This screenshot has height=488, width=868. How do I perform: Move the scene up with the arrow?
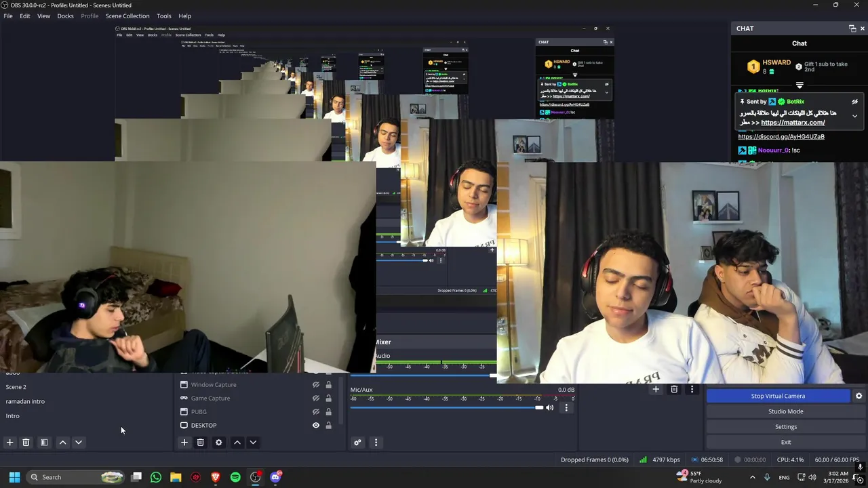point(62,443)
